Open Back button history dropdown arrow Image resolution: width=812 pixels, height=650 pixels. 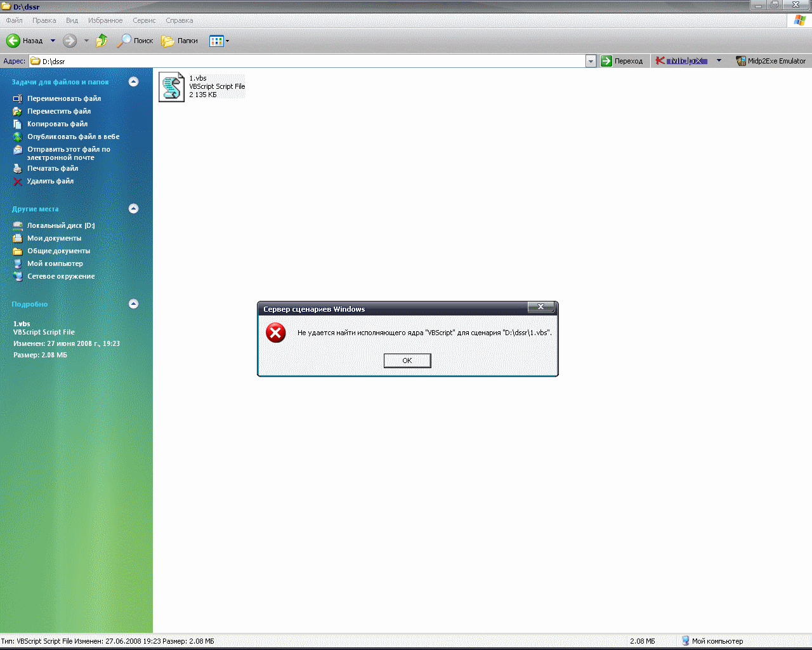coord(53,41)
